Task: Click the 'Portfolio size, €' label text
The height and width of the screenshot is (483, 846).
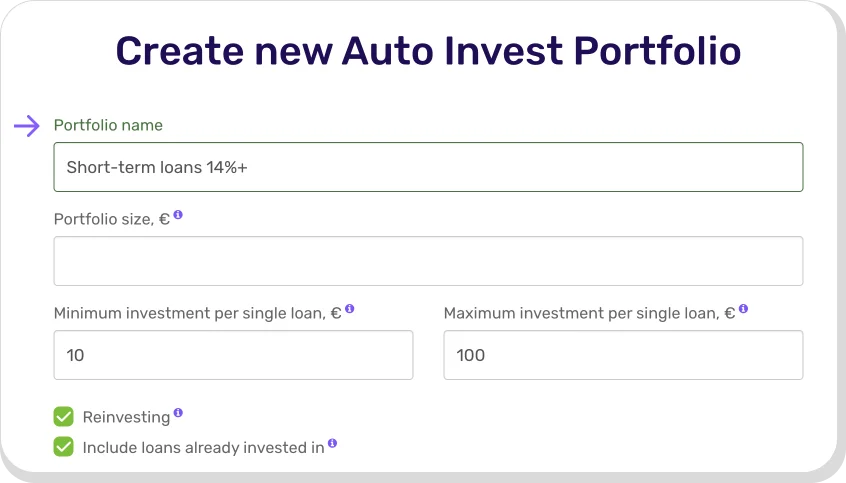Action: click(111, 219)
